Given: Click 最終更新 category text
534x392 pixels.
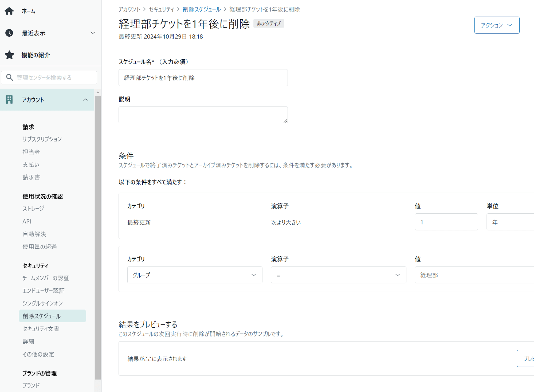Looking at the screenshot, I should [x=139, y=222].
